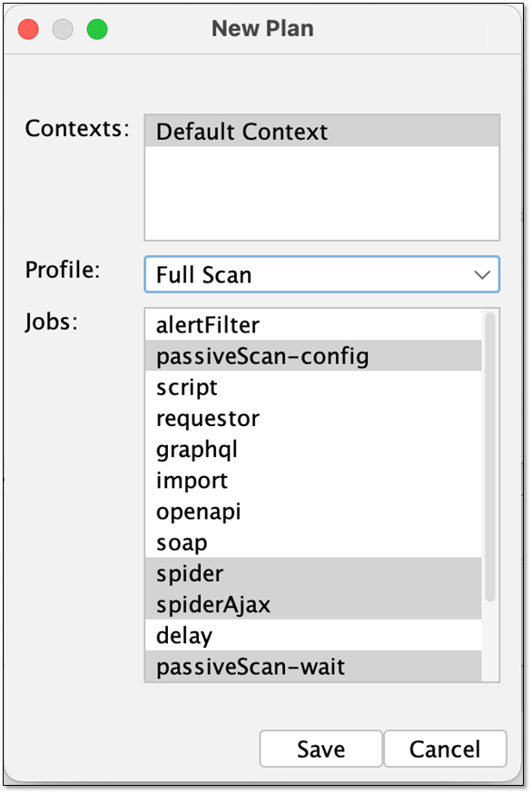Click the chevron arrow of Profile combo box
Viewport: 532px width, 794px height.
[482, 275]
